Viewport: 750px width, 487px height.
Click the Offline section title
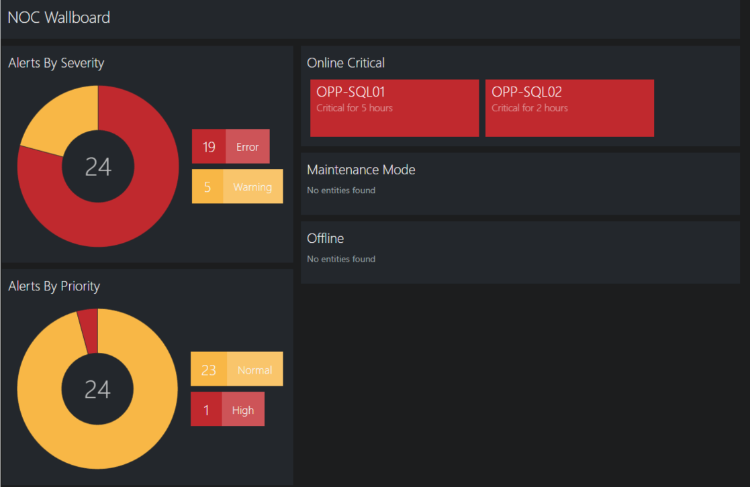click(325, 238)
